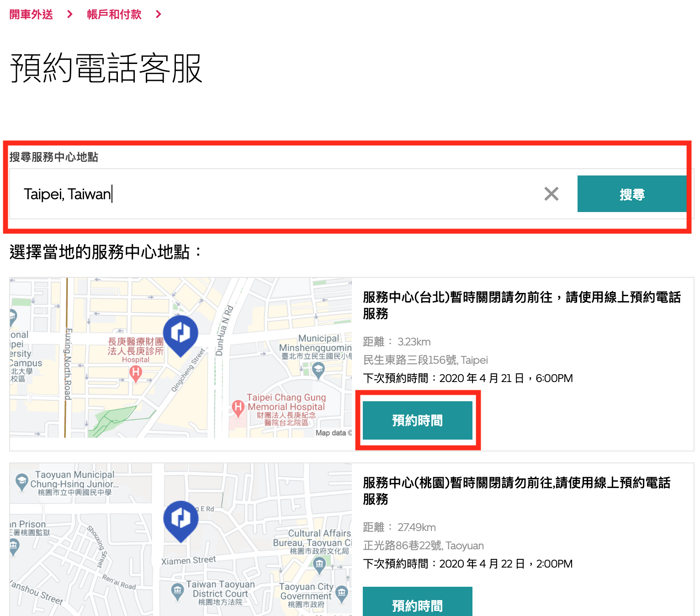Open the 開車外送 breadcrumb link

(x=30, y=14)
